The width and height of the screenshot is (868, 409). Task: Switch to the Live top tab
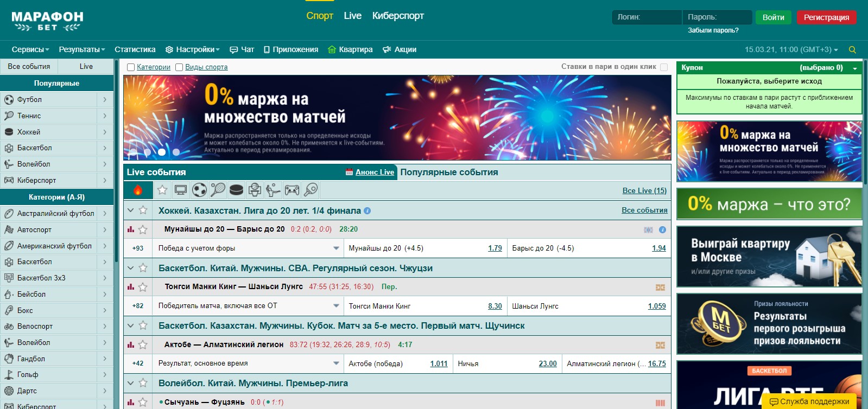click(x=353, y=16)
